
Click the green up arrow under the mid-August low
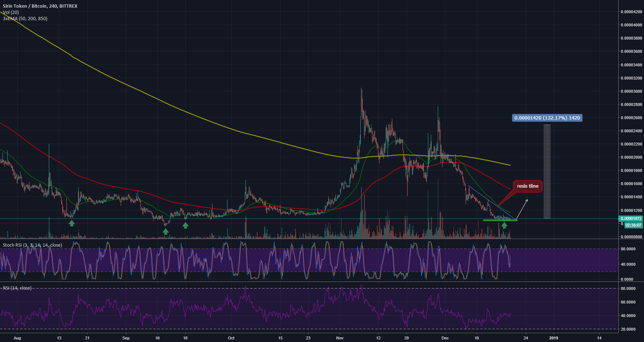pos(72,223)
